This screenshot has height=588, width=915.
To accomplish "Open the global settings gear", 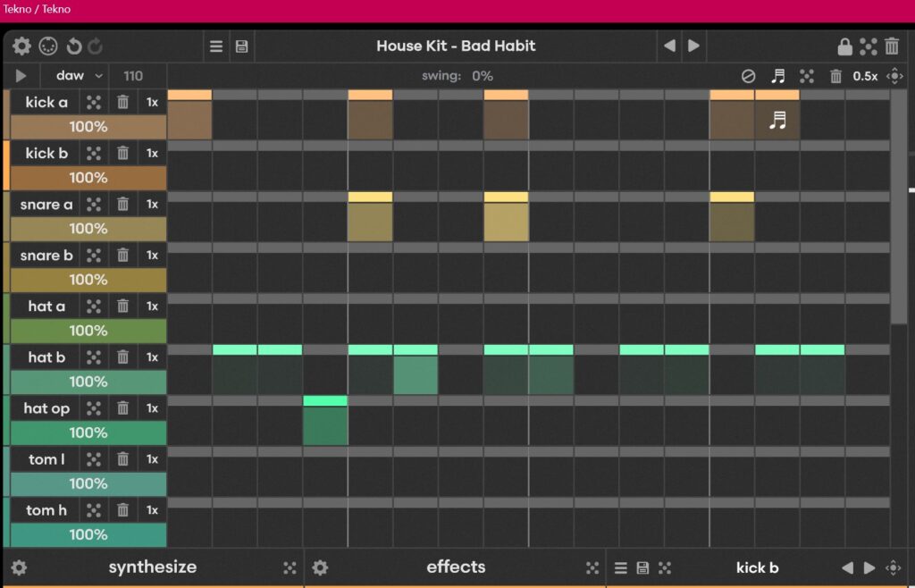I will (21, 46).
